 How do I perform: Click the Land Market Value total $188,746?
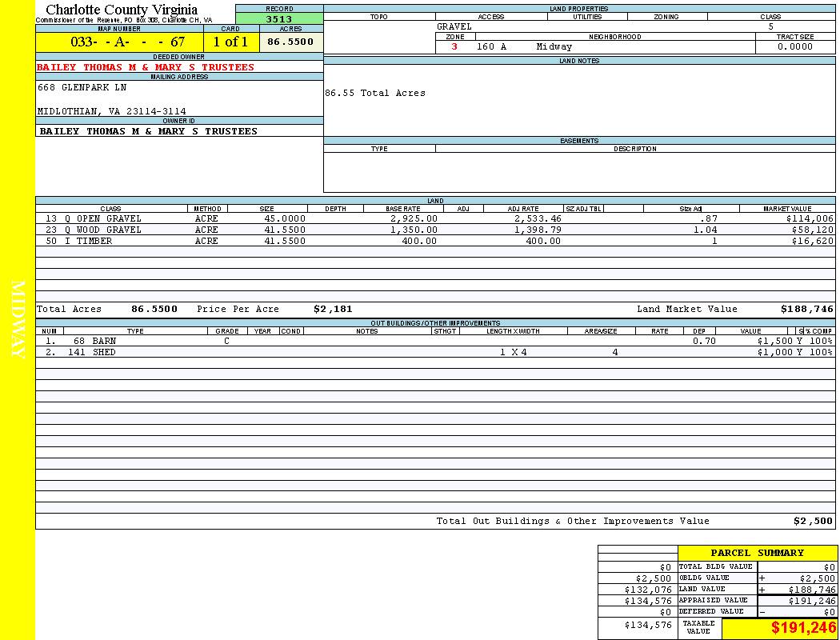806,309
